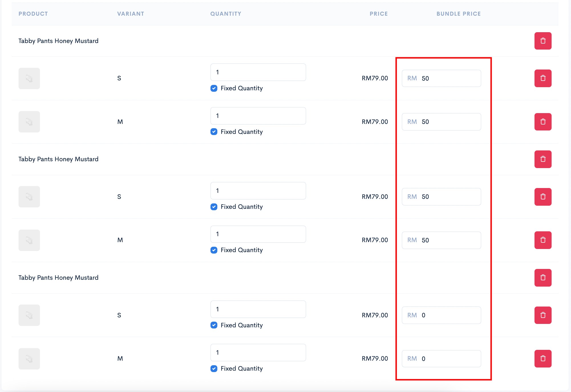Focus quantity field of second product's M variant
The height and width of the screenshot is (392, 571).
pyautogui.click(x=258, y=234)
